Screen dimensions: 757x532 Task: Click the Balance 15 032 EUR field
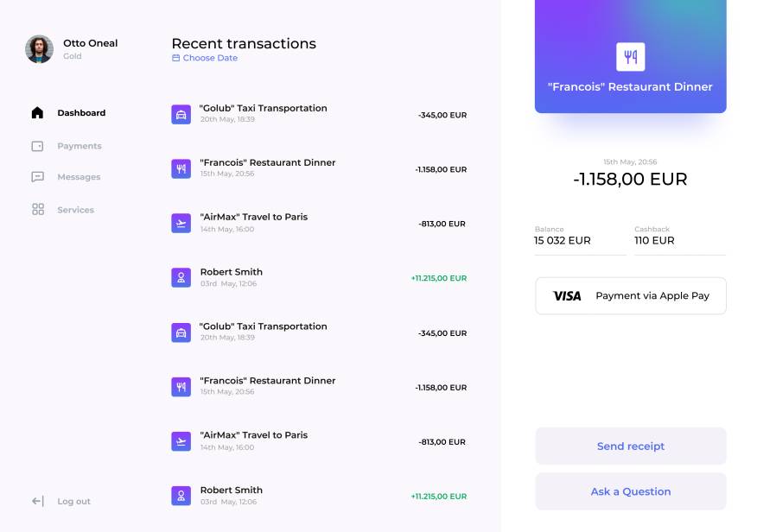coord(580,240)
